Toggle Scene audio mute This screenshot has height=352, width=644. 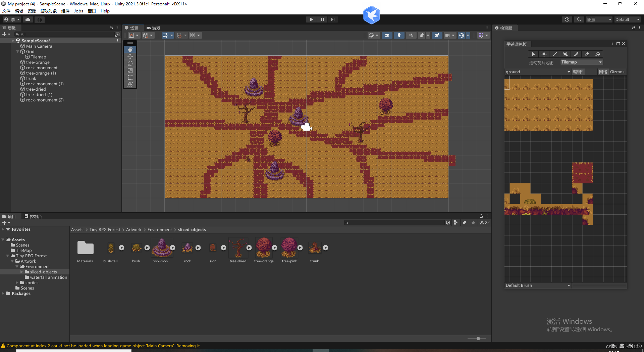click(x=411, y=35)
